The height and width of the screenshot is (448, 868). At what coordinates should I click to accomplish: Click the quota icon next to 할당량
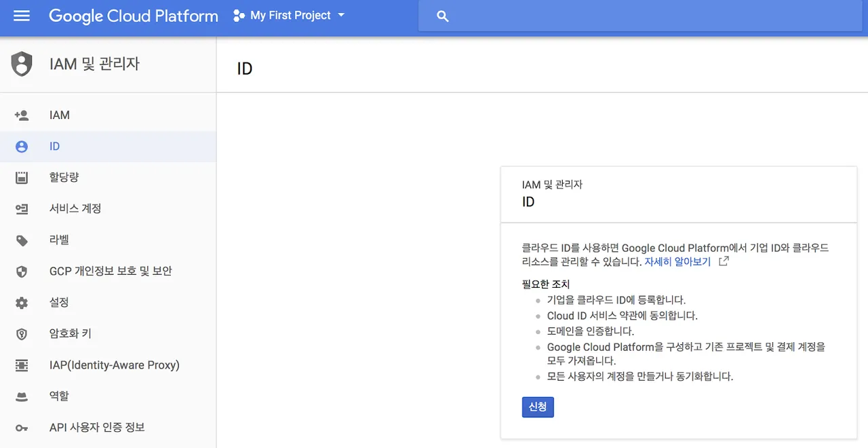pyautogui.click(x=22, y=178)
